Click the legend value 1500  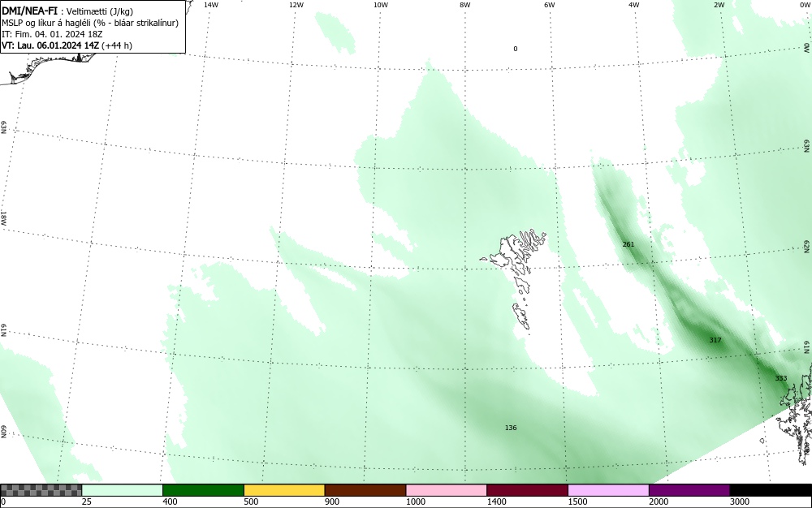tap(578, 502)
